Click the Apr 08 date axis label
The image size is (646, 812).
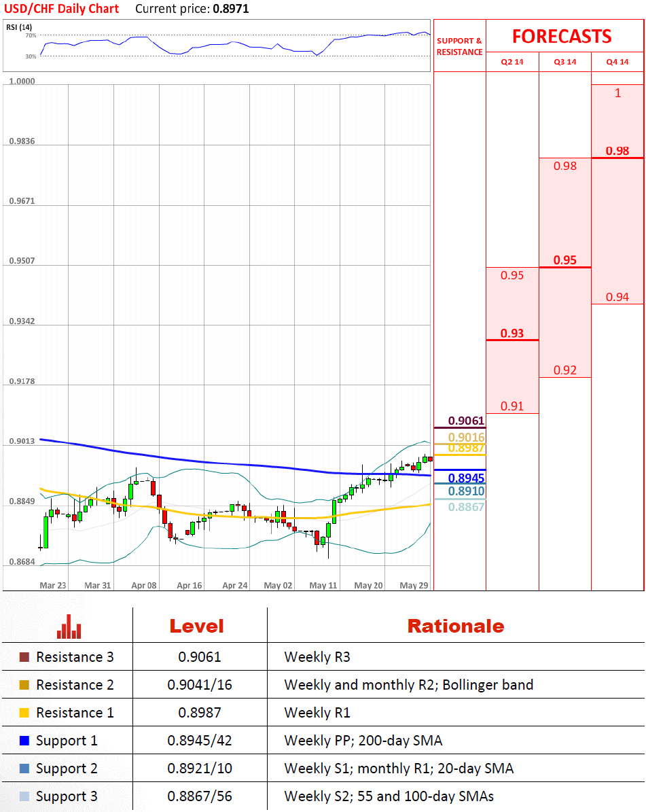144,585
